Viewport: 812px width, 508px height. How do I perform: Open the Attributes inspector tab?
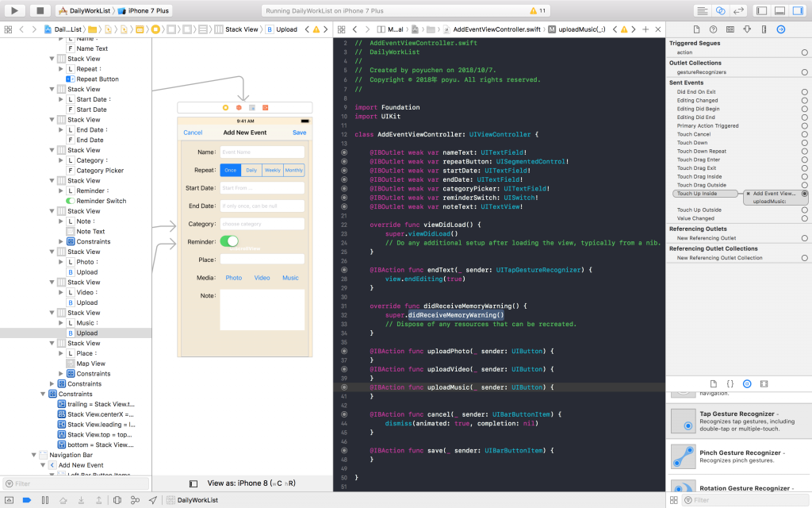point(747,29)
